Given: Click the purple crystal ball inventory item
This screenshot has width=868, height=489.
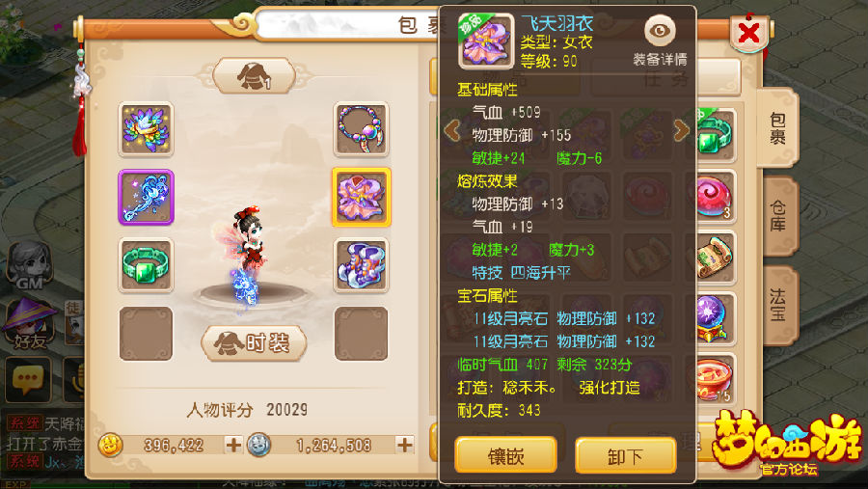Looking at the screenshot, I should (712, 318).
